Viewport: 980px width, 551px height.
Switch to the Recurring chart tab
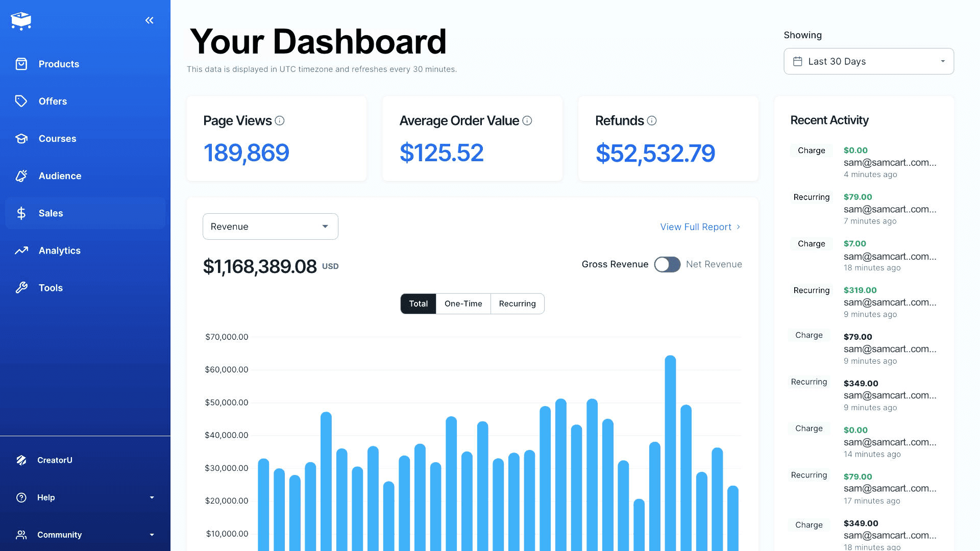coord(517,304)
